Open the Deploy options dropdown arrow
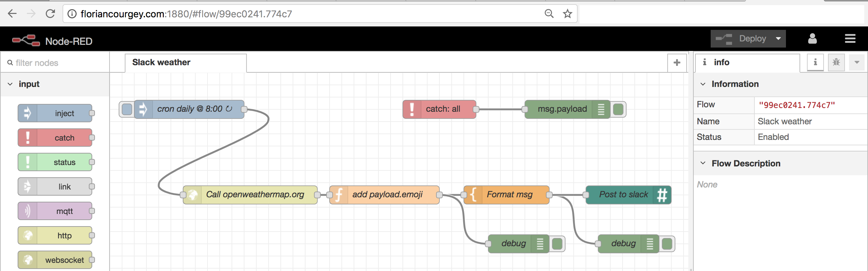 click(778, 39)
